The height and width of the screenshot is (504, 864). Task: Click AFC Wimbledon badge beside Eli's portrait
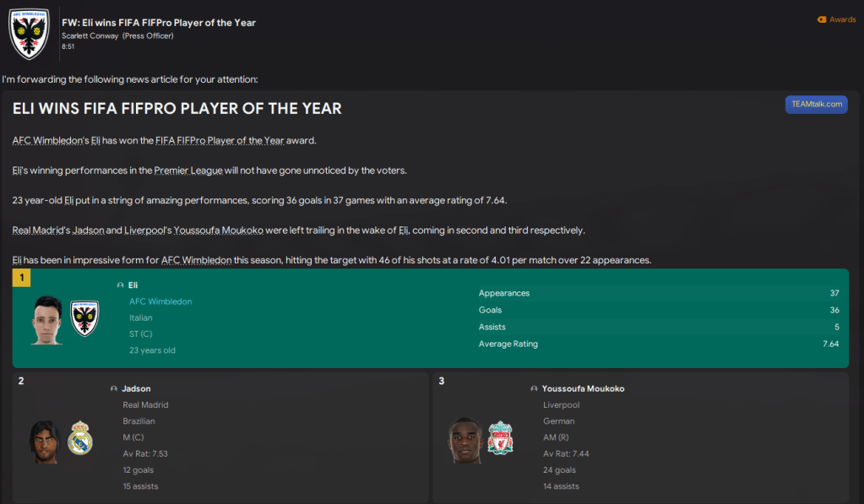(x=84, y=318)
